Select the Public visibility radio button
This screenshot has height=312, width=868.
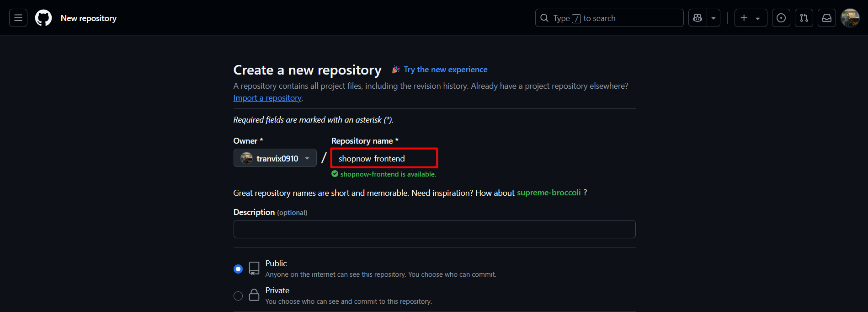click(x=238, y=269)
